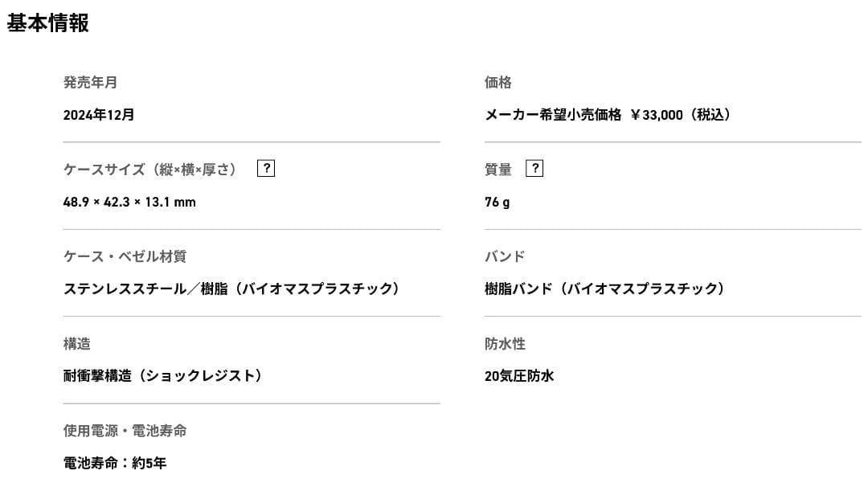Click the 48.9 × 42.3 × 13.1 mm value
Viewport: 868px width, 483px height.
pos(129,202)
